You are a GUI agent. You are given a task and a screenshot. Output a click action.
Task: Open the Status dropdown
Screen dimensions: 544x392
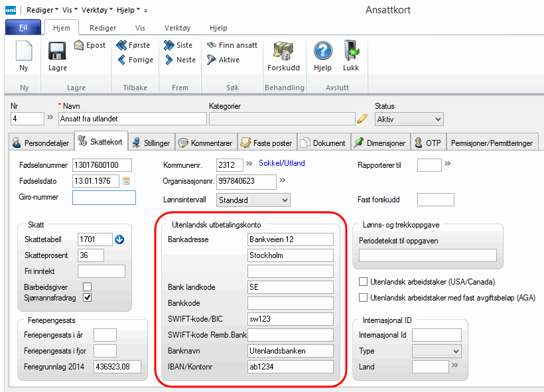click(409, 119)
